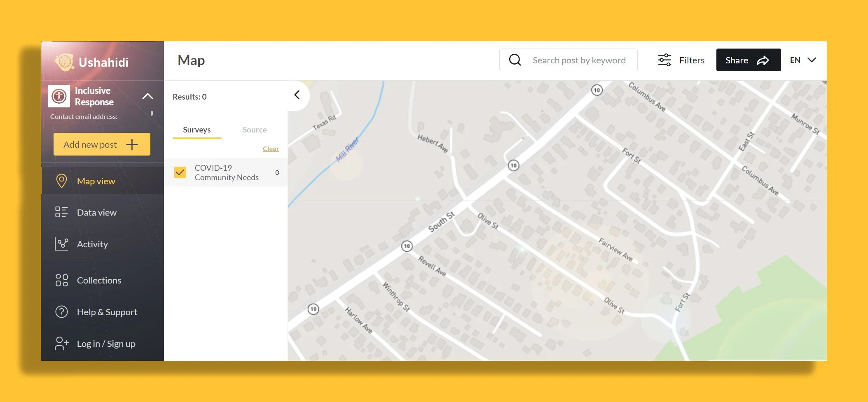Click the Inclusive Response deployment avatar icon
The image size is (868, 402).
click(59, 96)
